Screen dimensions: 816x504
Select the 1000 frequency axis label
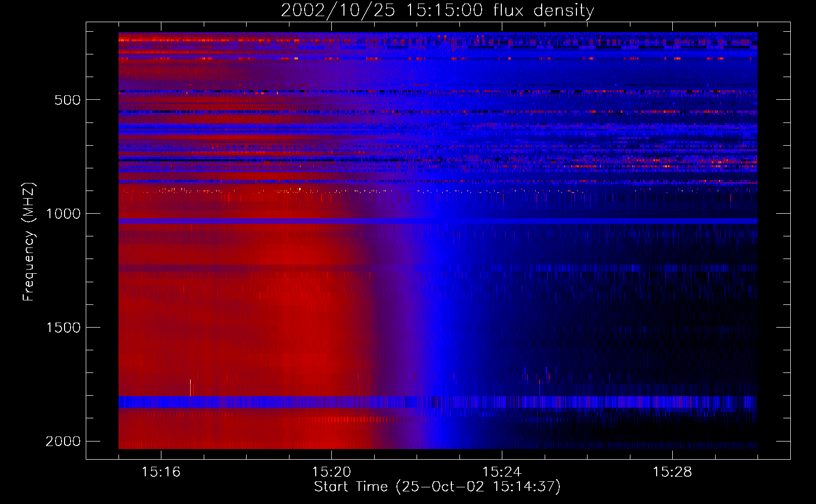pyautogui.click(x=63, y=214)
